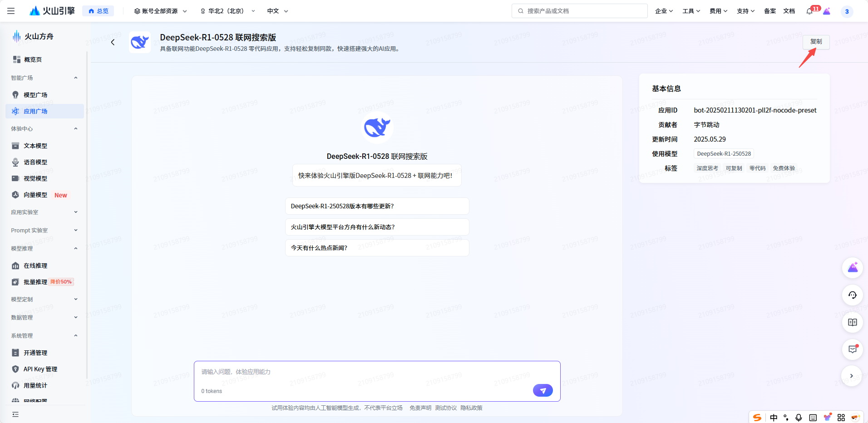Screen dimensions: 868x423
Task: Click the search box 搜索产品或文档
Action: pyautogui.click(x=580, y=11)
